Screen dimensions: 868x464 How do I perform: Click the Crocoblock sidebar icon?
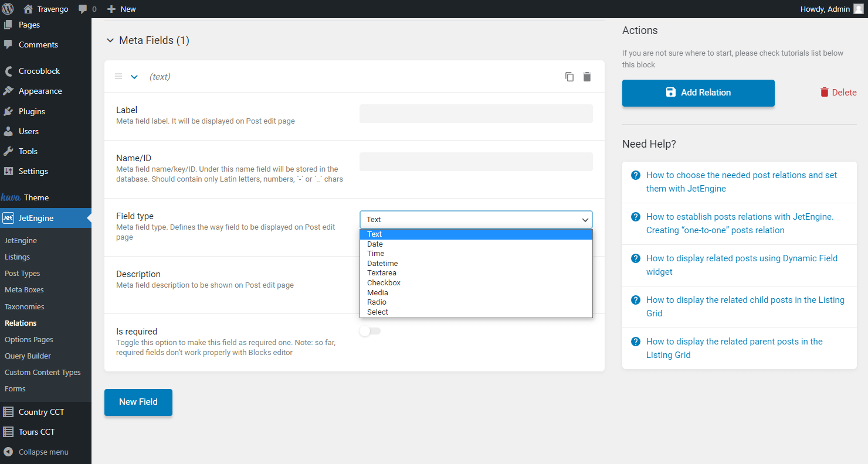tap(8, 71)
